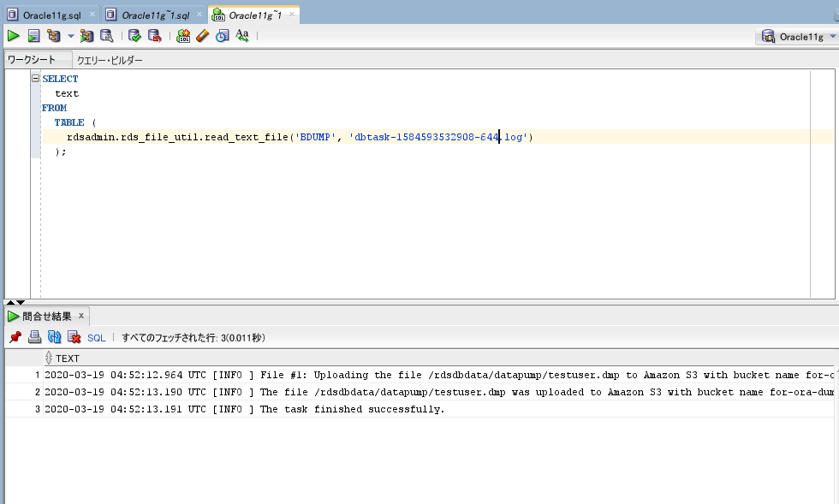Click read_text_file function name in editor
Image resolution: width=839 pixels, height=504 pixels.
pos(247,137)
